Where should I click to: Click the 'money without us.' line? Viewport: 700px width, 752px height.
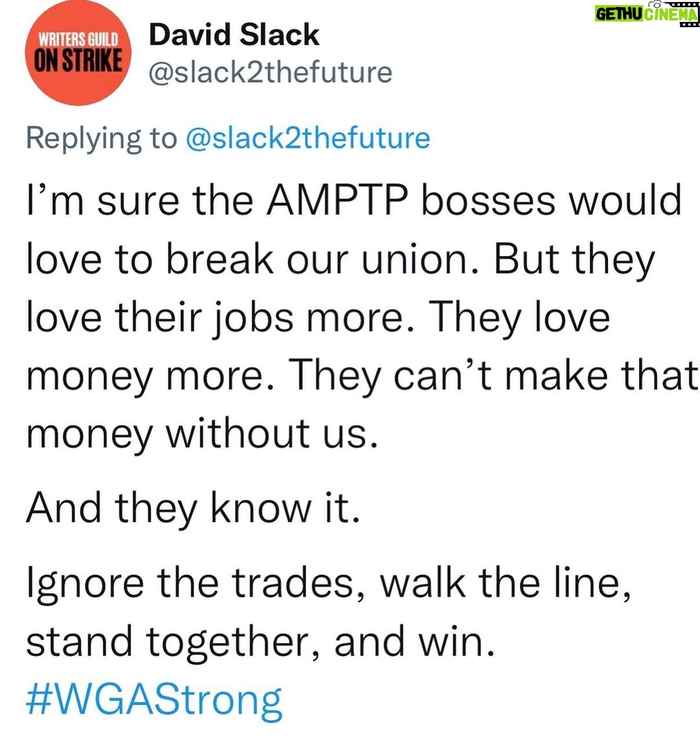point(202,434)
